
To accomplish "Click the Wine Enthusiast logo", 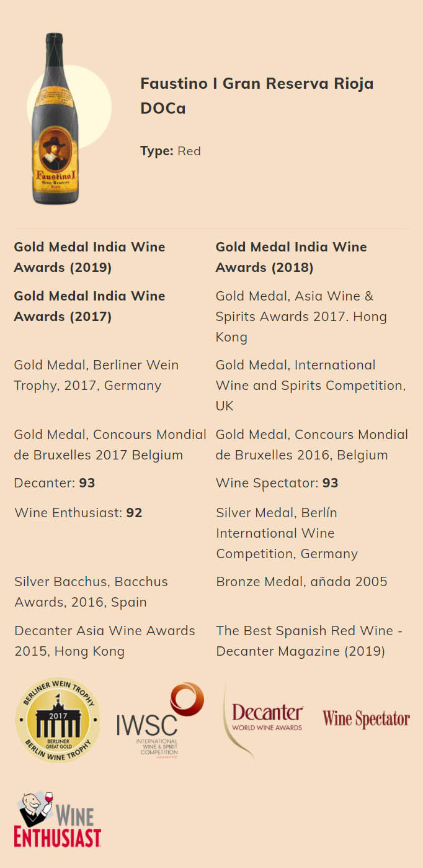I will click(x=58, y=819).
